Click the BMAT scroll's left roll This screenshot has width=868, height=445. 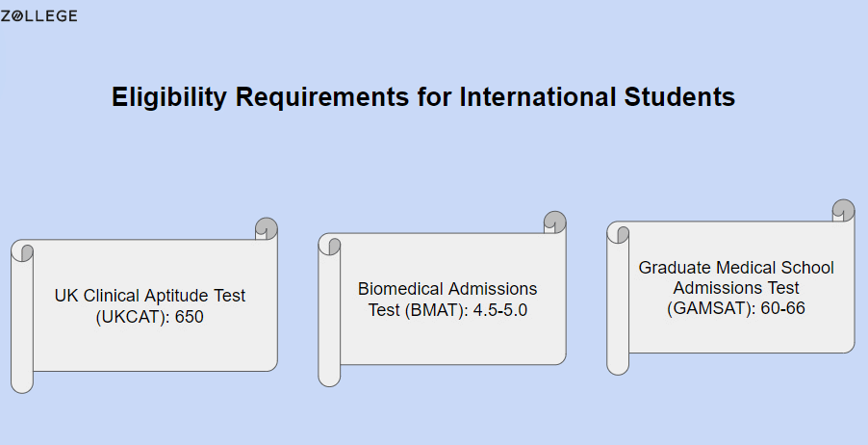(x=329, y=310)
